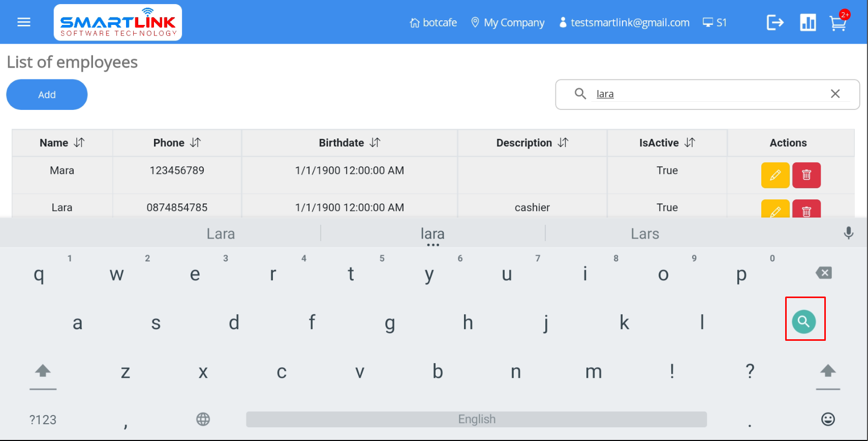Open the statistics chart icon

[808, 22]
